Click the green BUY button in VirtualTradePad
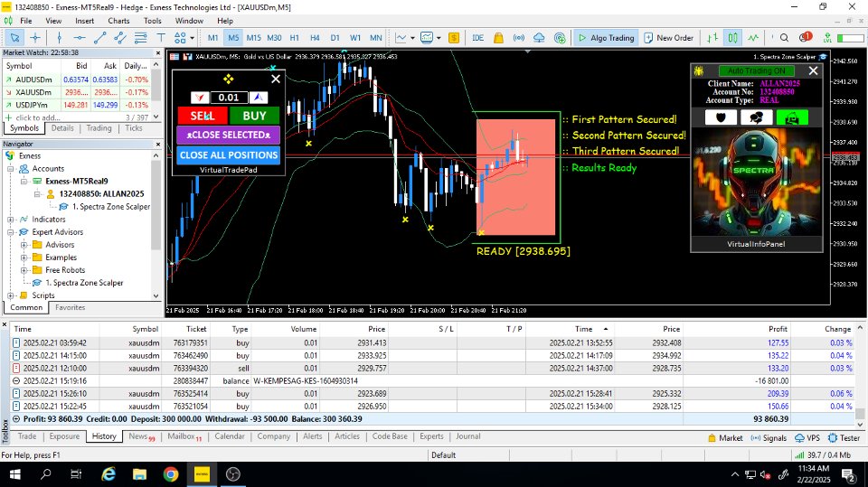This screenshot has width=868, height=487. 254,116
